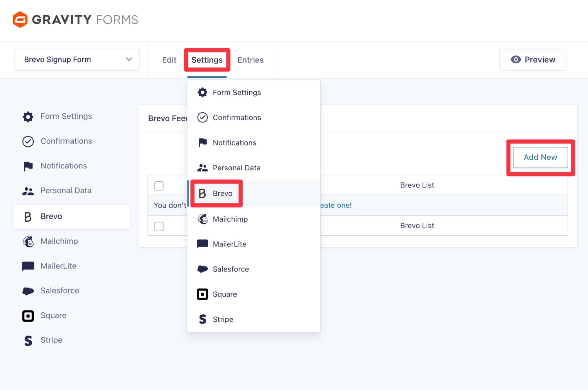This screenshot has height=390, width=588.
Task: Click sidebar Stripe S icon
Action: pos(28,341)
